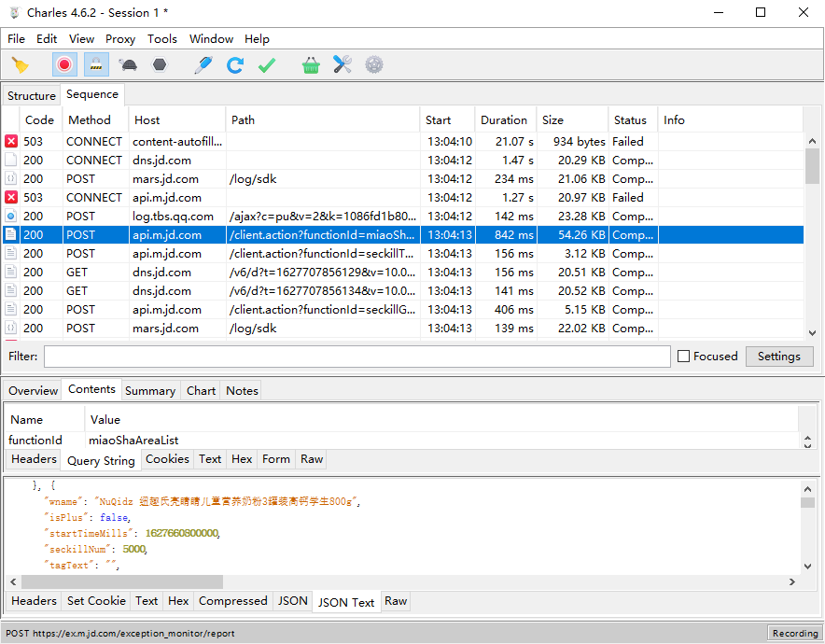
Task: Select the miaoShaAreaList value cell
Action: (x=442, y=440)
